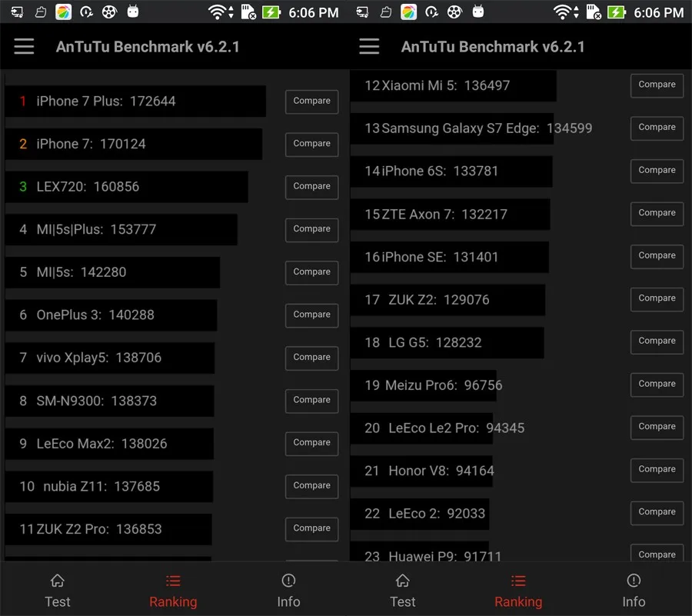Select rank 1 iPhone 7 Plus: 172644 row
The width and height of the screenshot is (692, 616).
point(135,101)
